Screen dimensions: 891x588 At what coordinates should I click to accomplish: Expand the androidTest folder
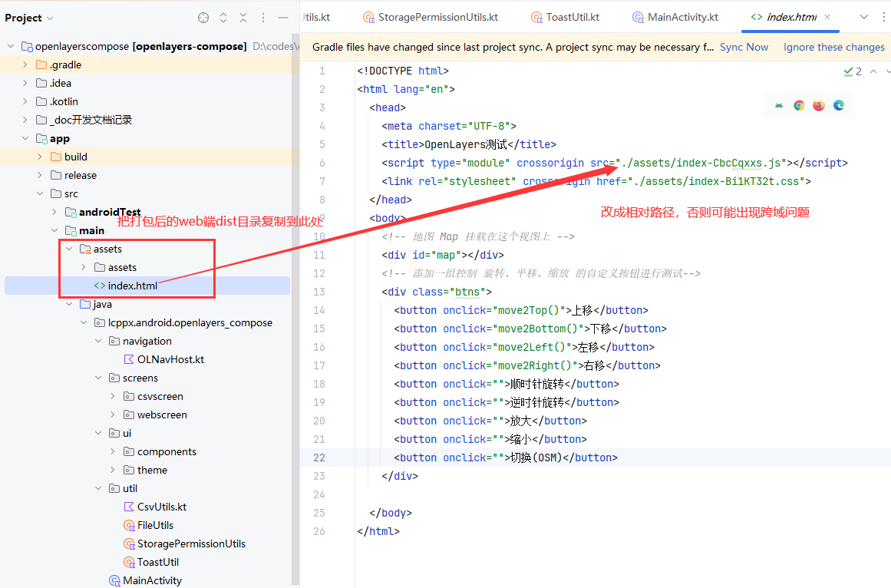[54, 212]
